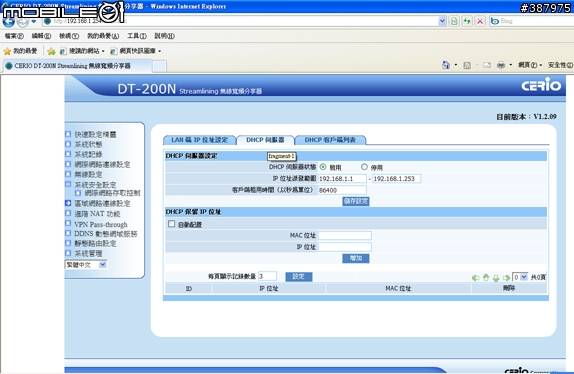
Task: Open the 繁體中文 language dropdown
Action: click(x=86, y=265)
